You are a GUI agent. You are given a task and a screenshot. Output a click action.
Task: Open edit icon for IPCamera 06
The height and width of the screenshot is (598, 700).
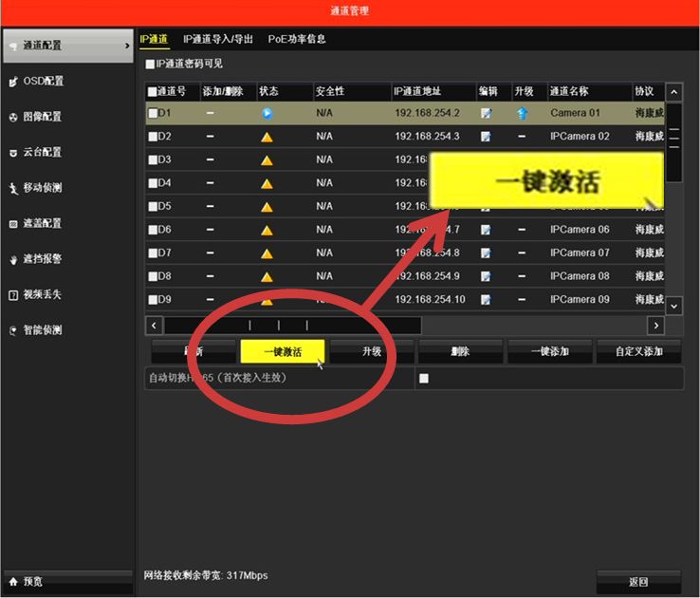486,230
